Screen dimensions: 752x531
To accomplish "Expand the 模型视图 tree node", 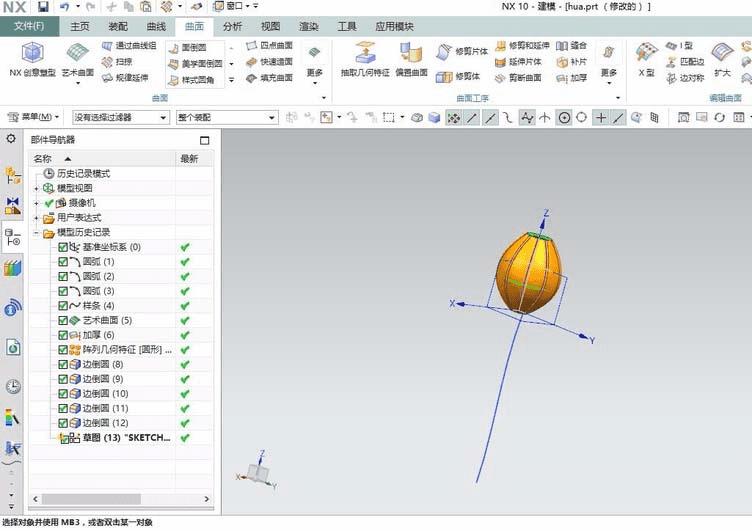I will pos(36,189).
